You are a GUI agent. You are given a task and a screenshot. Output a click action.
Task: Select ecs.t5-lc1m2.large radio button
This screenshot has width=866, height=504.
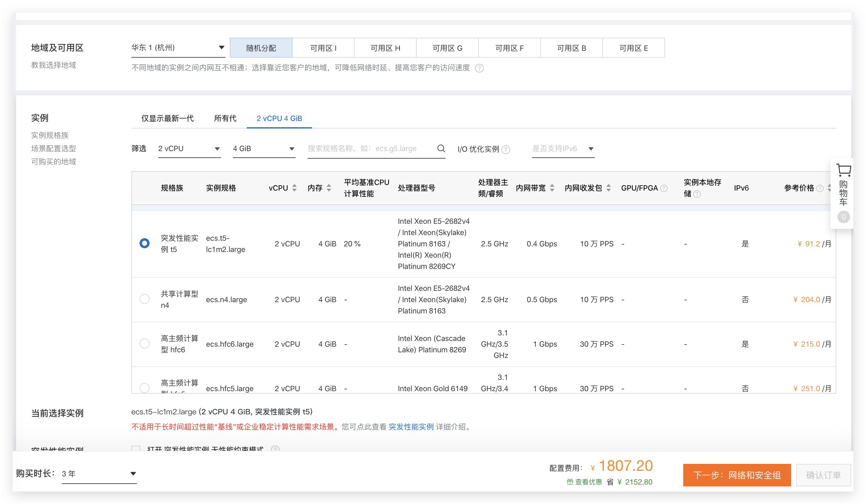coord(145,243)
